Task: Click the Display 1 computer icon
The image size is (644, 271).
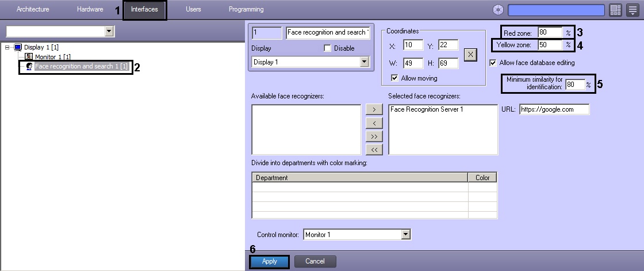Action: click(x=18, y=47)
